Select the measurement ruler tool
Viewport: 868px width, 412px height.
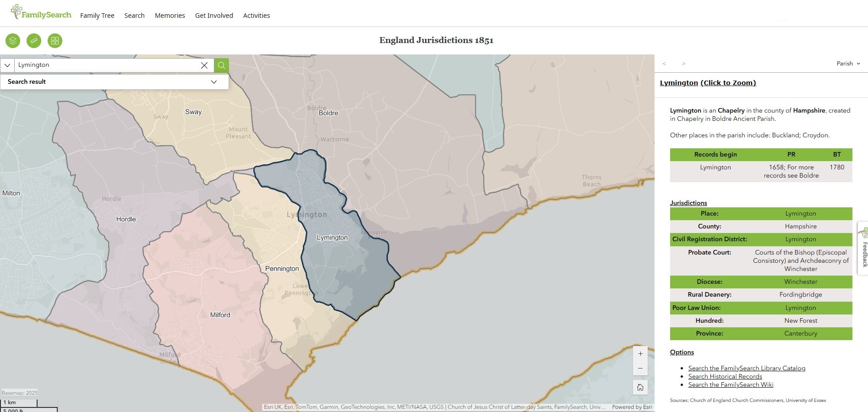pyautogui.click(x=34, y=41)
